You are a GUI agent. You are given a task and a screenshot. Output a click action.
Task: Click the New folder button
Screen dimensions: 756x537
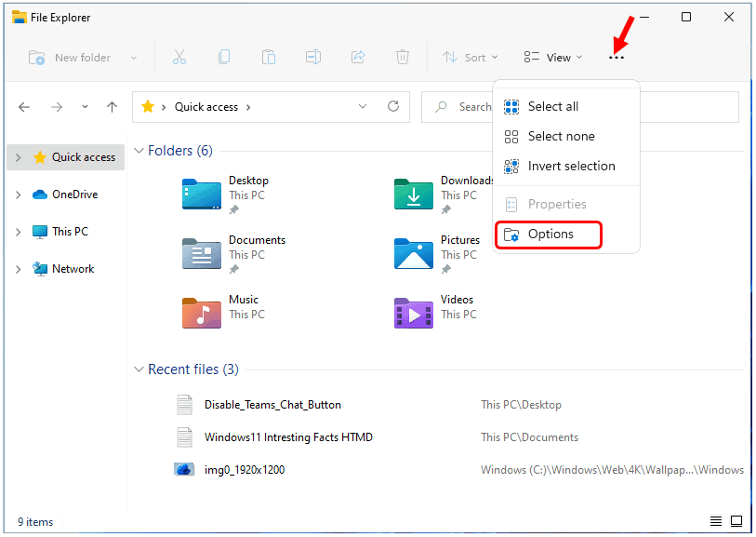point(70,58)
